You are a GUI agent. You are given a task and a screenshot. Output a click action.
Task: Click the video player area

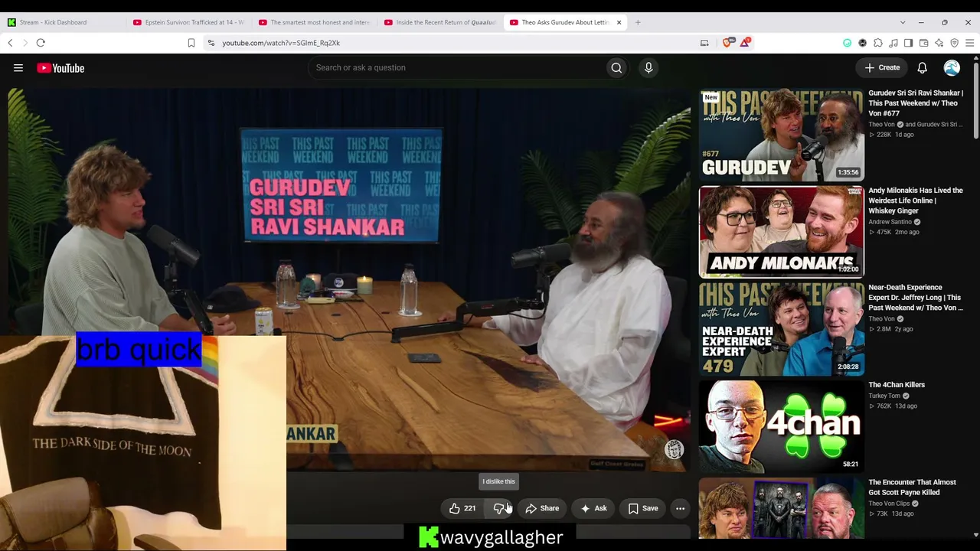click(x=348, y=279)
